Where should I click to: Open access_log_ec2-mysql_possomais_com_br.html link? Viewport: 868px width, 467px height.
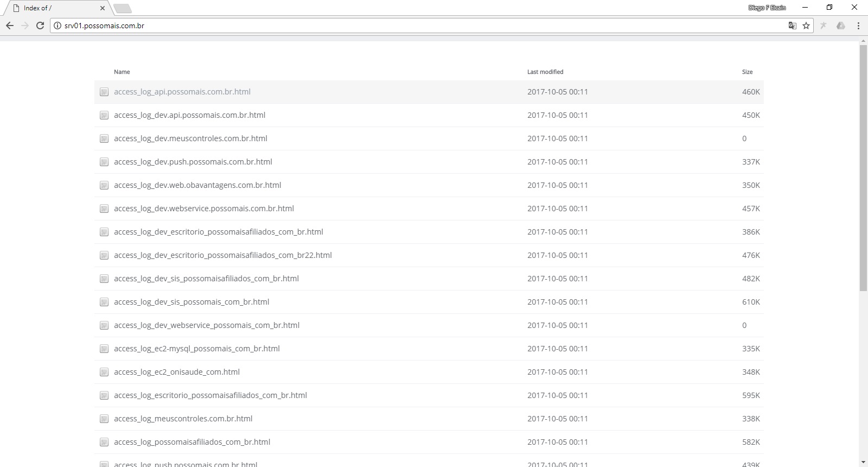197,349
